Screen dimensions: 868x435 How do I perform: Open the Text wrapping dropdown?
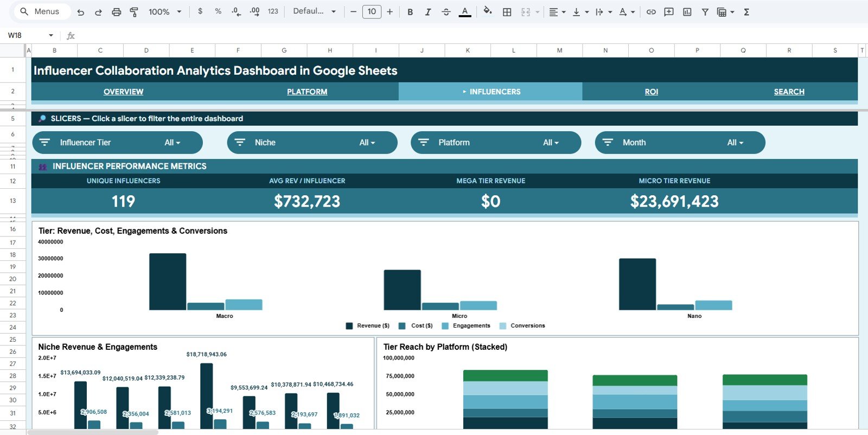pyautogui.click(x=604, y=12)
